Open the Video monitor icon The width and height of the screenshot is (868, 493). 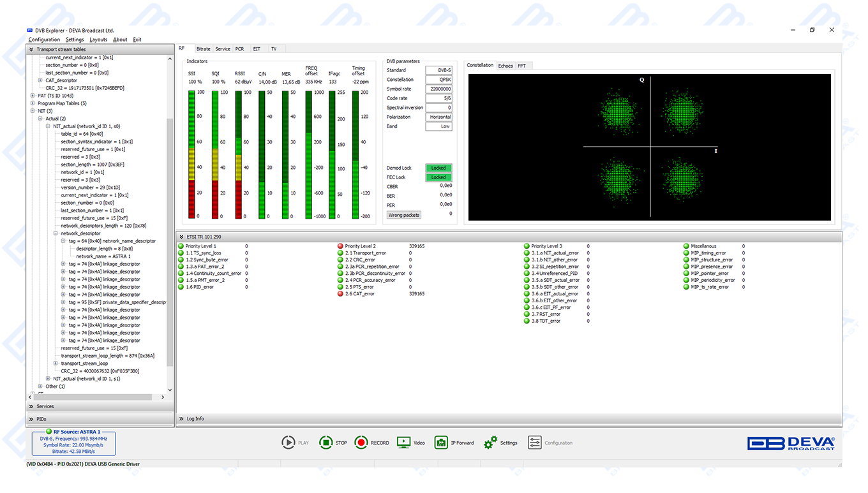pos(403,443)
